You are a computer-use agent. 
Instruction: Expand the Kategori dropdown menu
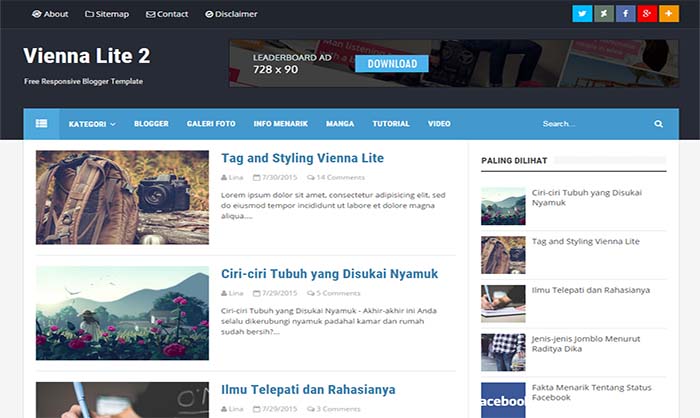pyautogui.click(x=92, y=124)
